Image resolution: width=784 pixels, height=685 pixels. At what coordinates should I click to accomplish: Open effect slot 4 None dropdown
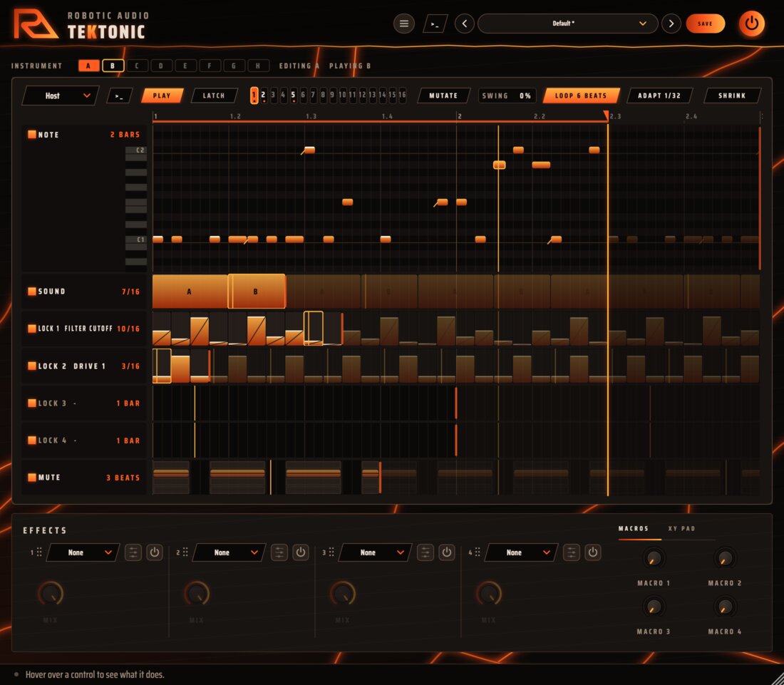tap(521, 552)
